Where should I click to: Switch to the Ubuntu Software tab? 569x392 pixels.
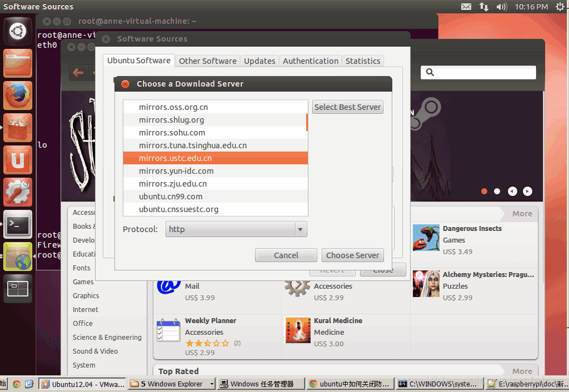[138, 61]
